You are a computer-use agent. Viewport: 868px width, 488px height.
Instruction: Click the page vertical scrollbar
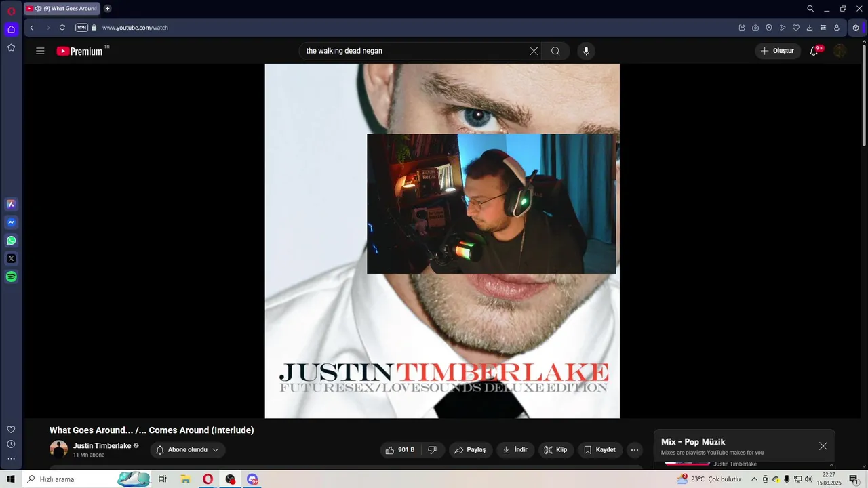click(x=864, y=95)
